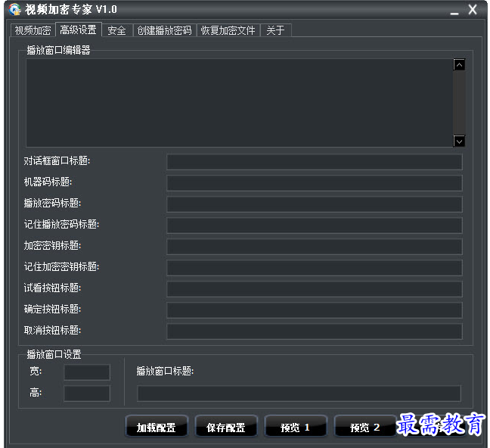490x448 pixels.
Task: Open 预览 1 preview
Action: click(x=296, y=426)
